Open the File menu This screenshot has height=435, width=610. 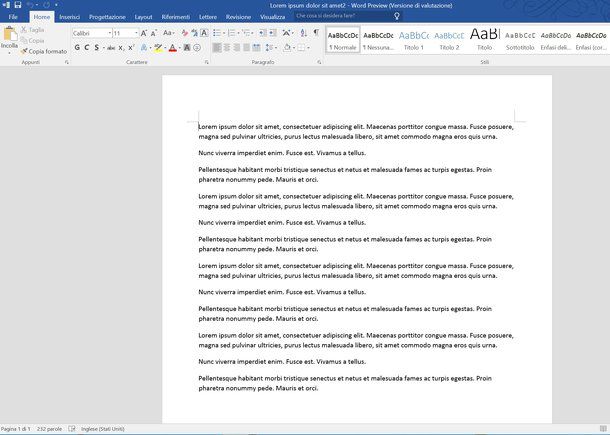point(13,17)
